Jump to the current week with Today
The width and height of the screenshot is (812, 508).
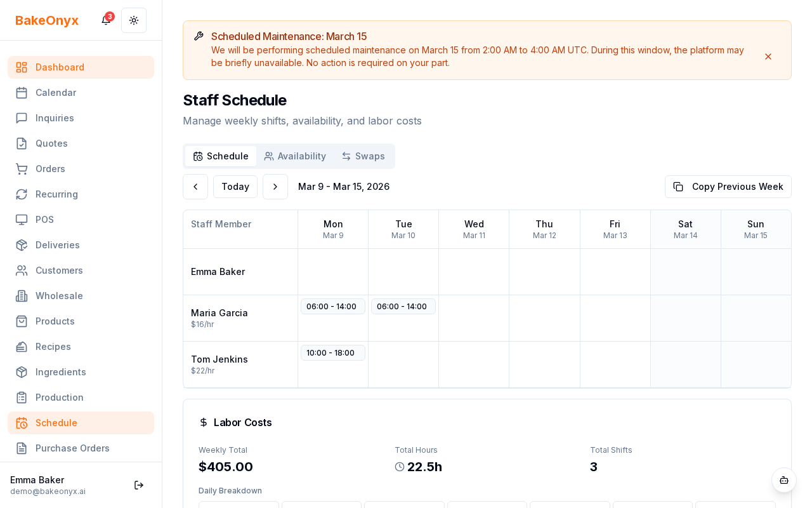click(x=235, y=187)
